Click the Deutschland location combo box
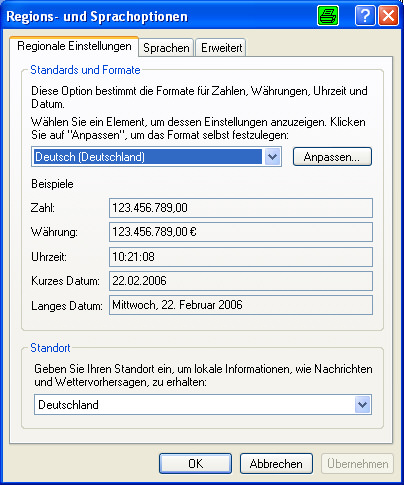Screen dimensions: 404x485 (203, 405)
